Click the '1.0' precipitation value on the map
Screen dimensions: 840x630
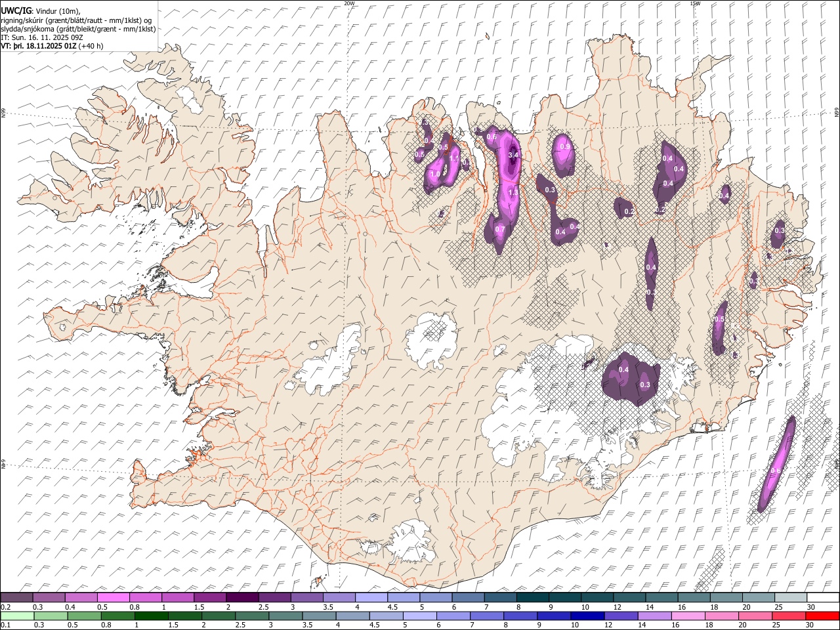point(435,175)
